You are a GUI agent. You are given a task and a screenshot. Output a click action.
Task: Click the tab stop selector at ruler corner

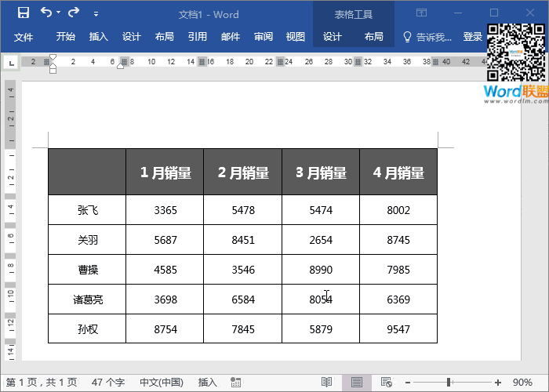point(11,62)
